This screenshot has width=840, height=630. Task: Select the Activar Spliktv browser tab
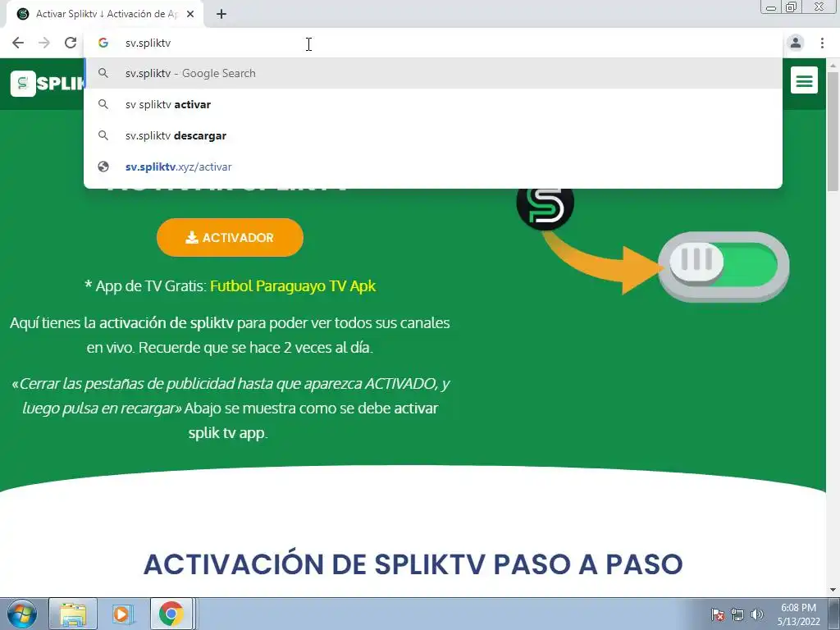(x=105, y=15)
